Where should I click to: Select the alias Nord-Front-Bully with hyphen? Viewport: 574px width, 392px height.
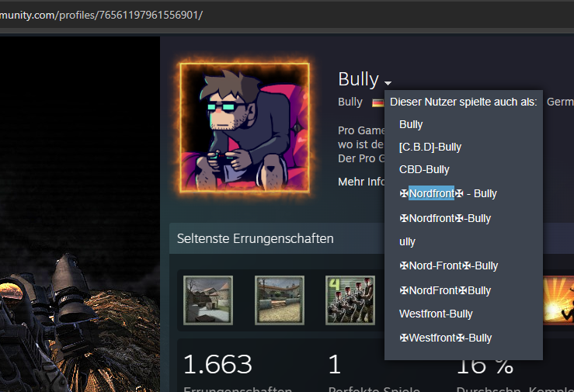(x=449, y=265)
